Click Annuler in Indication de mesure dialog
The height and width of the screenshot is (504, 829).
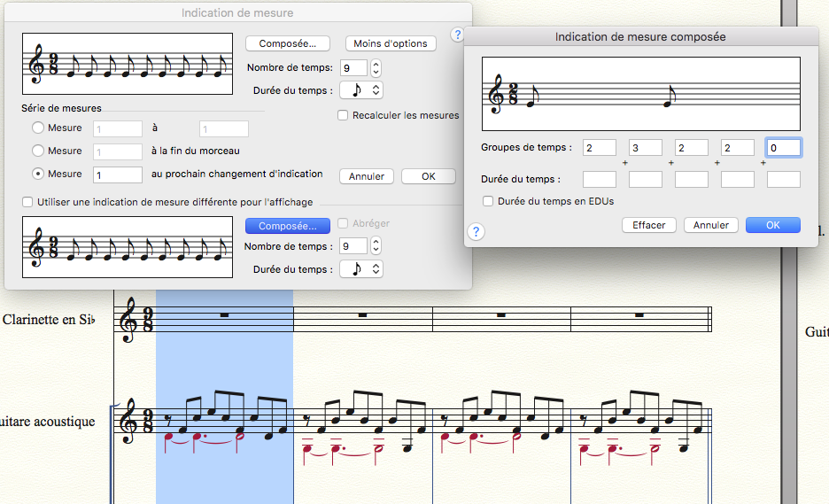click(x=367, y=176)
